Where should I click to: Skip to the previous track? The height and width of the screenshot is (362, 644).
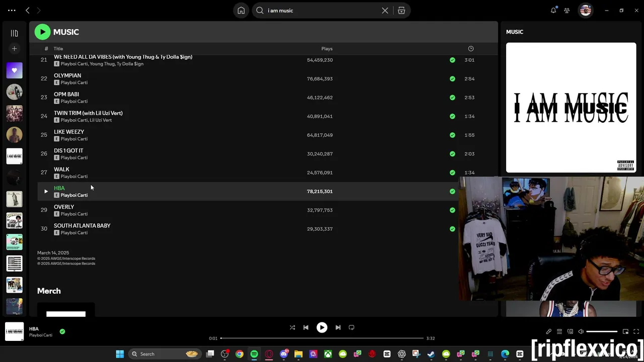coord(306,328)
